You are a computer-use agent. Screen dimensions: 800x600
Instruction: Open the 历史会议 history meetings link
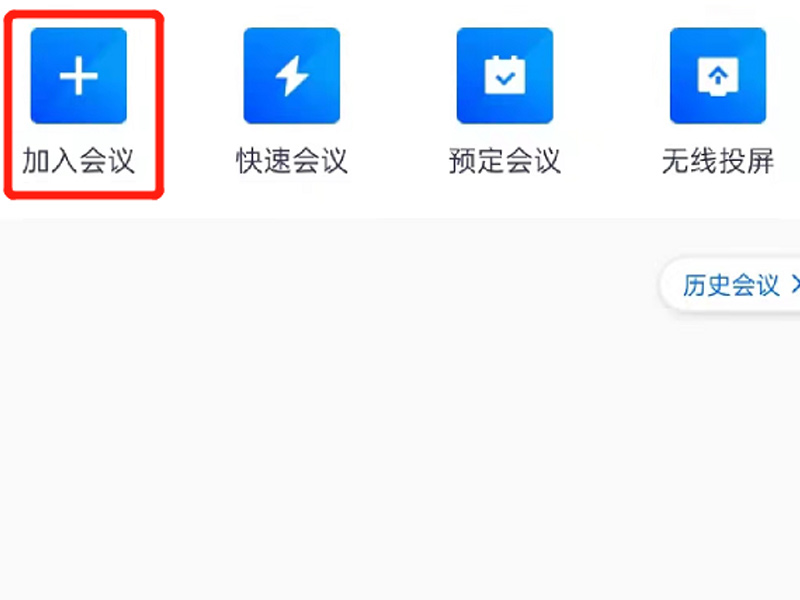(731, 285)
